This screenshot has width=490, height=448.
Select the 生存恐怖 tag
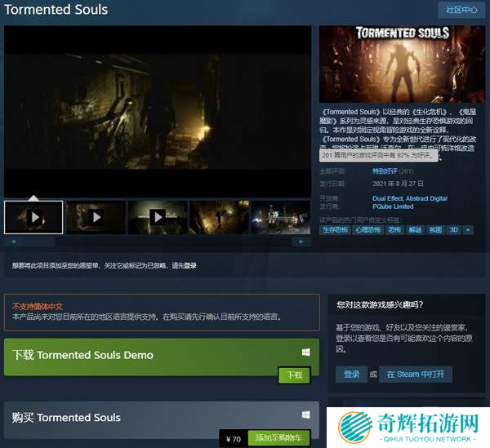(x=334, y=230)
